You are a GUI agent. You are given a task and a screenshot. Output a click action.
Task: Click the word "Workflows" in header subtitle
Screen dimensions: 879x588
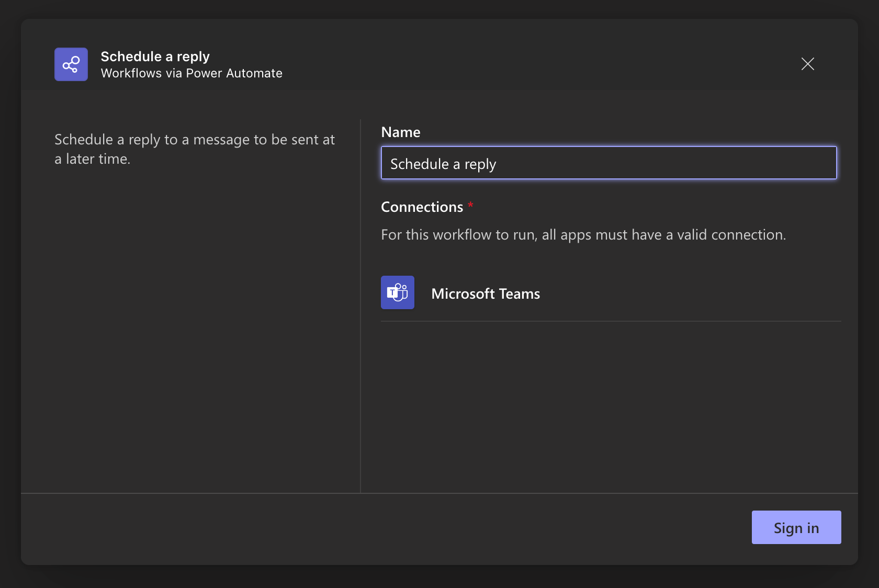(x=131, y=73)
